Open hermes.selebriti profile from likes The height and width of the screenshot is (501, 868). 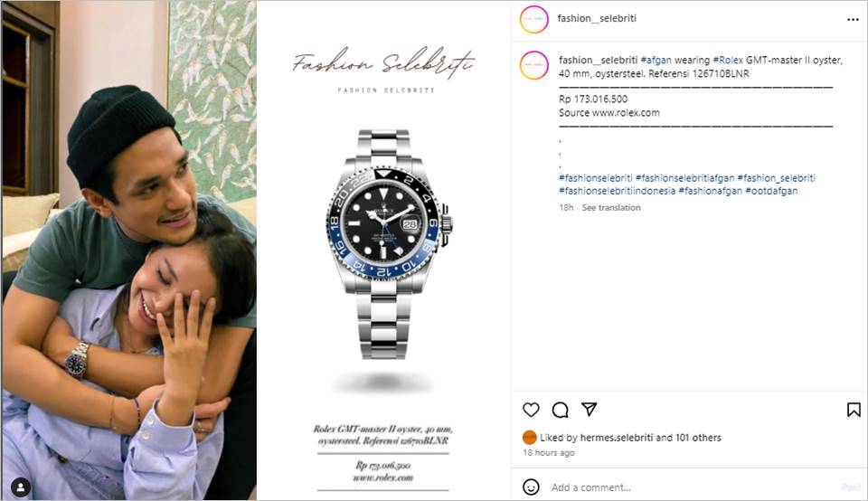617,438
